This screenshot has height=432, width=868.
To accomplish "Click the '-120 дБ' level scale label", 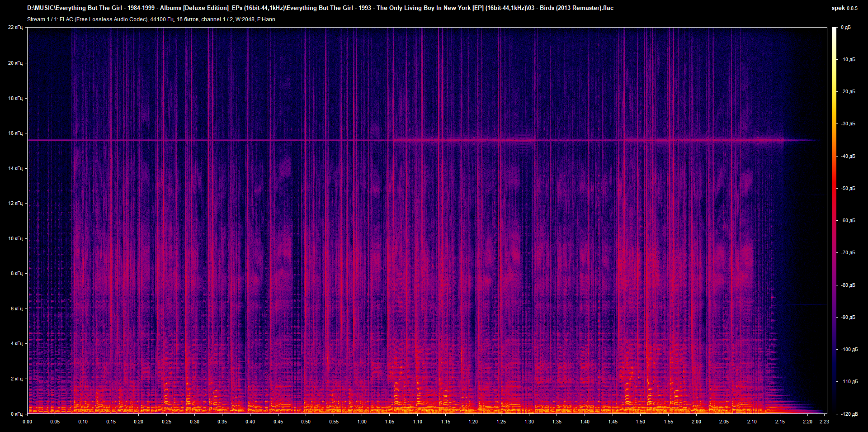I will (849, 414).
